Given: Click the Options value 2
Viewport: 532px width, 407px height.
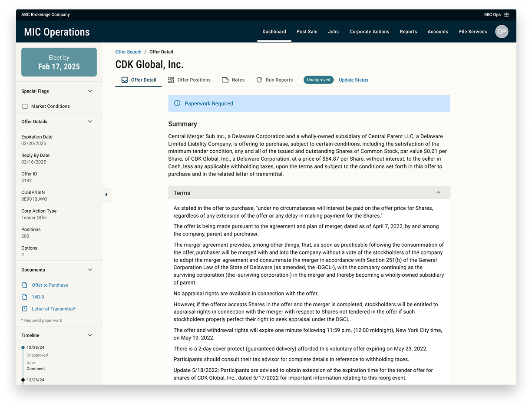Looking at the screenshot, I should tap(23, 255).
